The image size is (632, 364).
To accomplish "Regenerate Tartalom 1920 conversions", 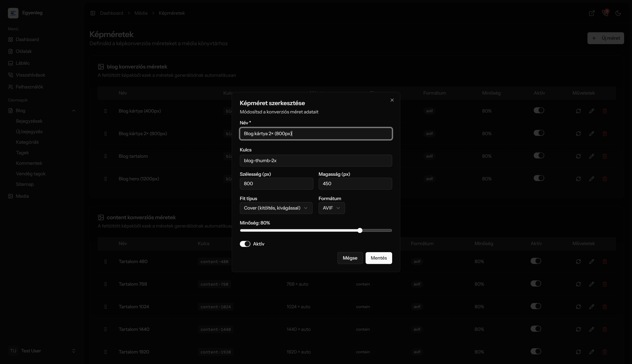I will [578, 352].
